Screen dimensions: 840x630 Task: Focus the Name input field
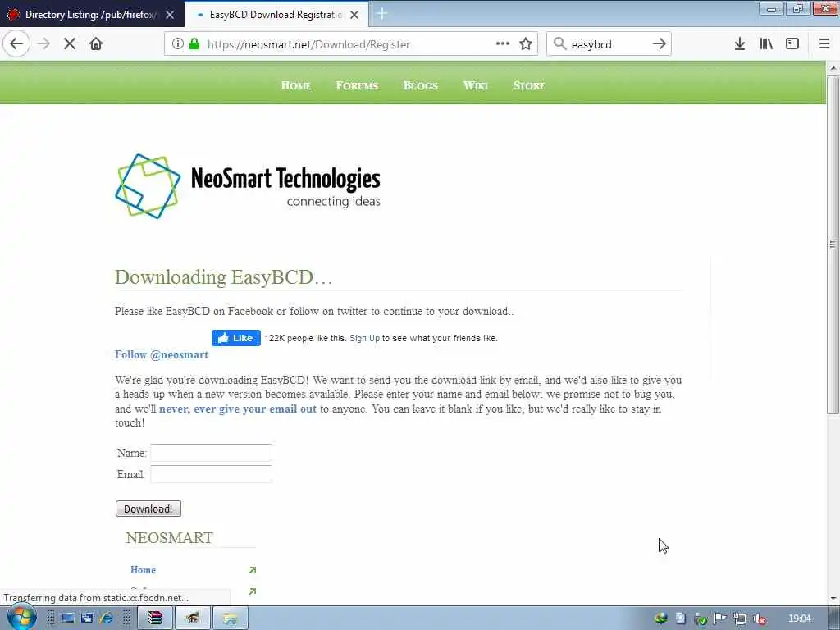tap(211, 453)
